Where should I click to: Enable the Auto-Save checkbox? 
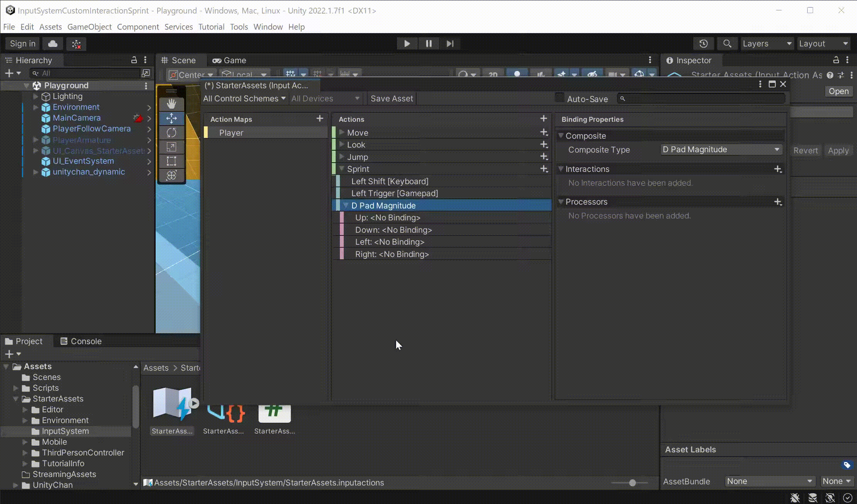559,98
